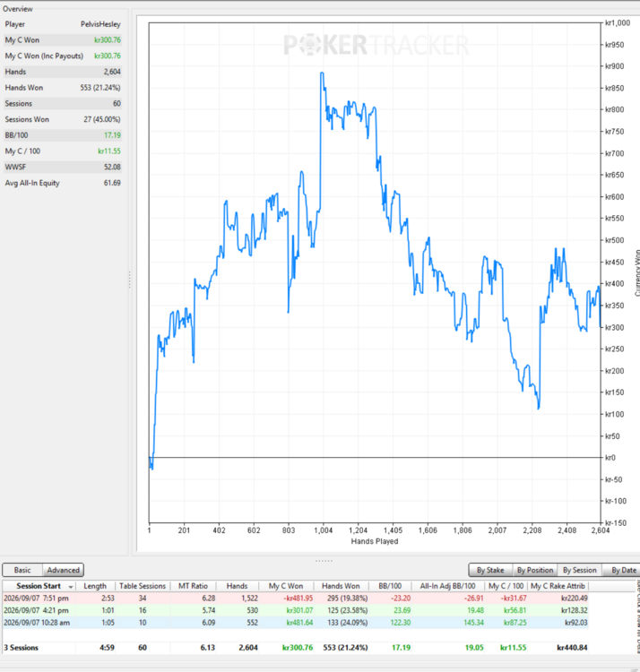Select the By Position report button
The width and height of the screenshot is (640, 672).
coord(535,570)
